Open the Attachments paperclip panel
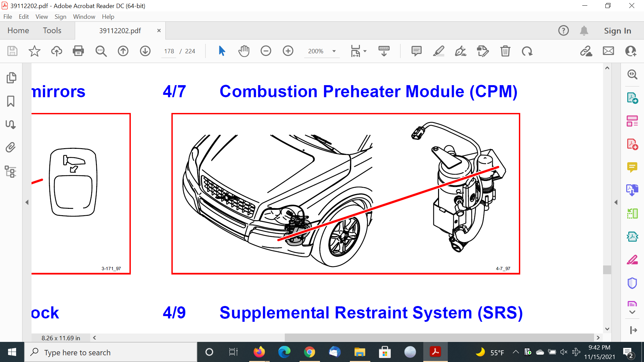 coord(11,147)
